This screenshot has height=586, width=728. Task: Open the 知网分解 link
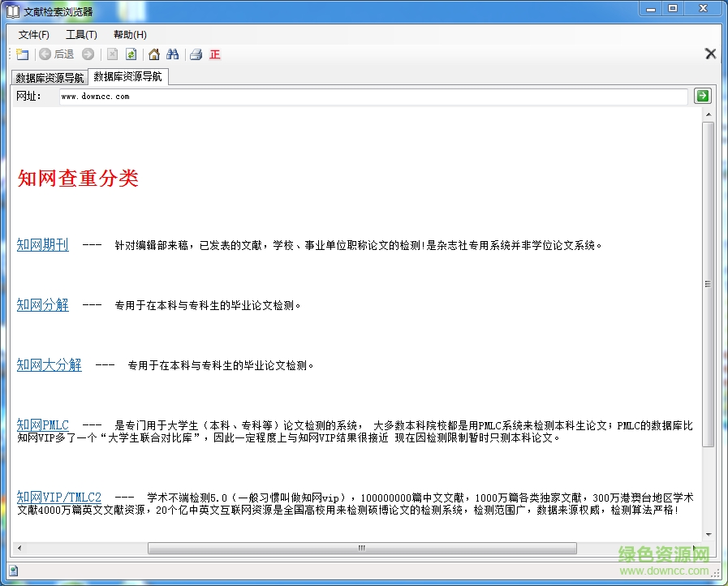[43, 304]
